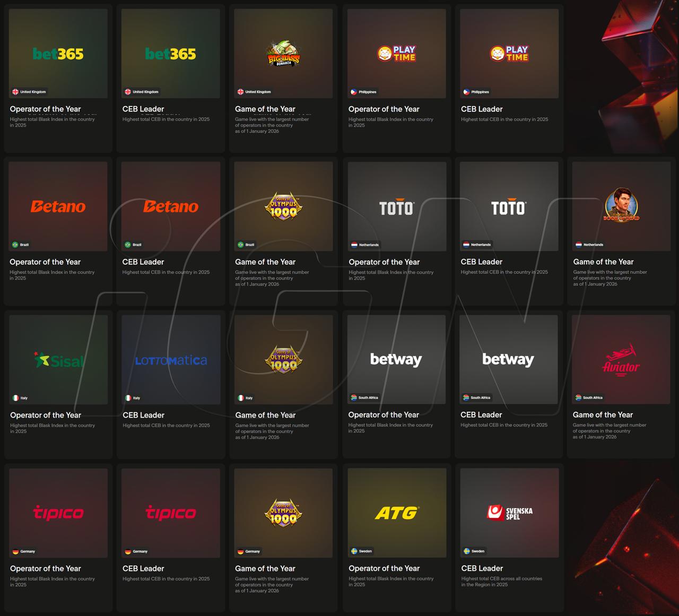Select the TOTO CEB Leader card image
Image resolution: width=679 pixels, height=616 pixels.
[509, 206]
